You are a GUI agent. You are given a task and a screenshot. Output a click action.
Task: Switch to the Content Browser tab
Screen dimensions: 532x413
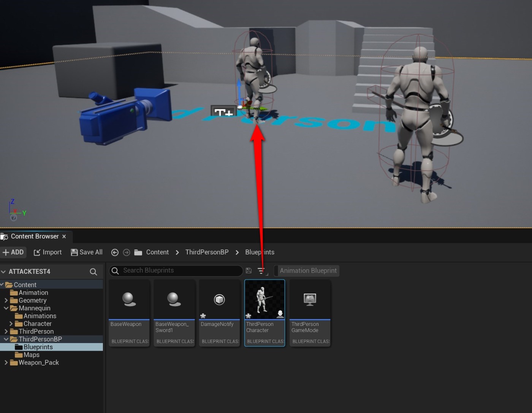point(33,236)
